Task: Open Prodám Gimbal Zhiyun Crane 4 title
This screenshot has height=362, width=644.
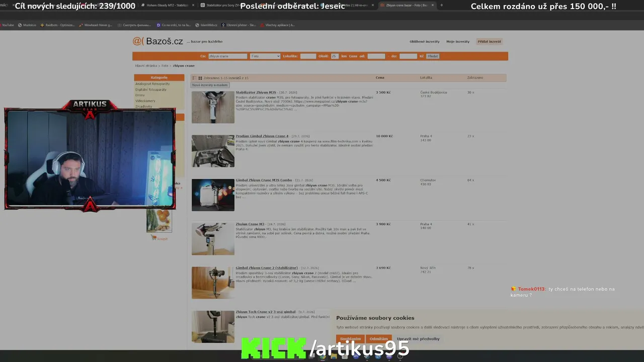Action: click(x=262, y=136)
